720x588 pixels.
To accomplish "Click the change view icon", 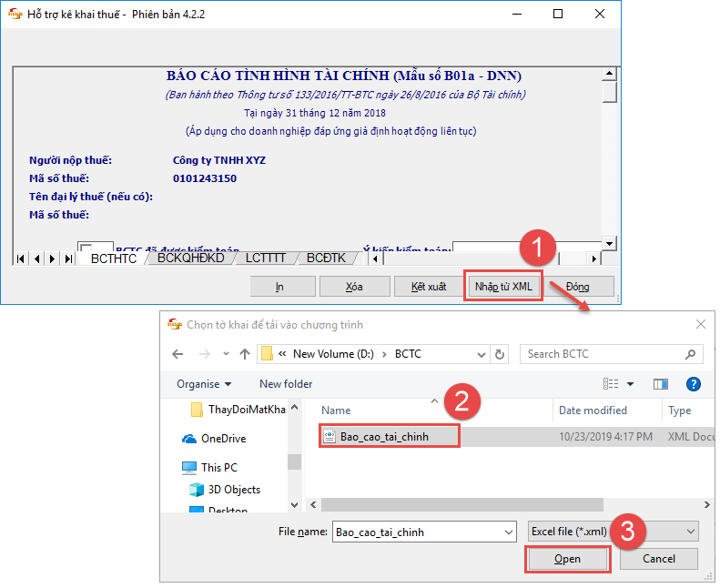I will click(x=612, y=384).
